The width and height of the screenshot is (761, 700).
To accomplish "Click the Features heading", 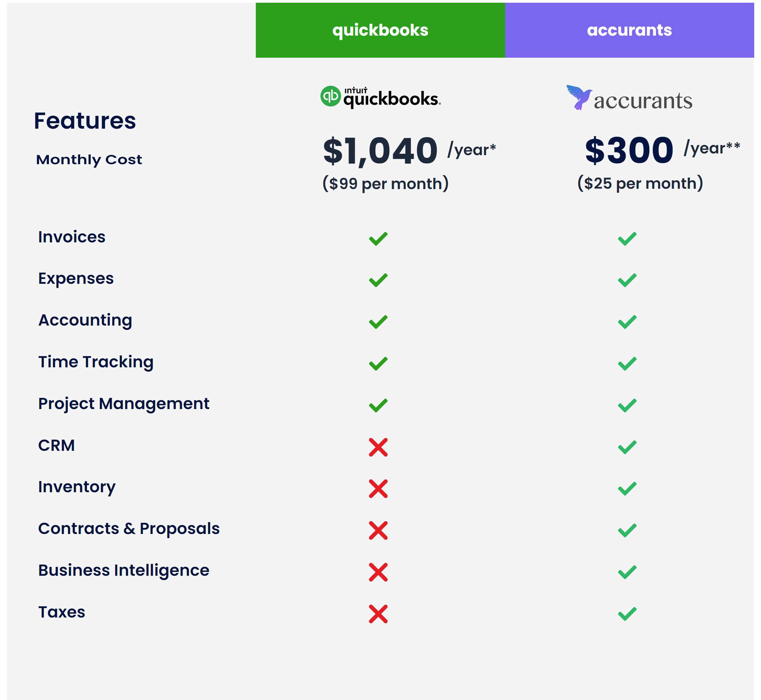I will point(85,121).
